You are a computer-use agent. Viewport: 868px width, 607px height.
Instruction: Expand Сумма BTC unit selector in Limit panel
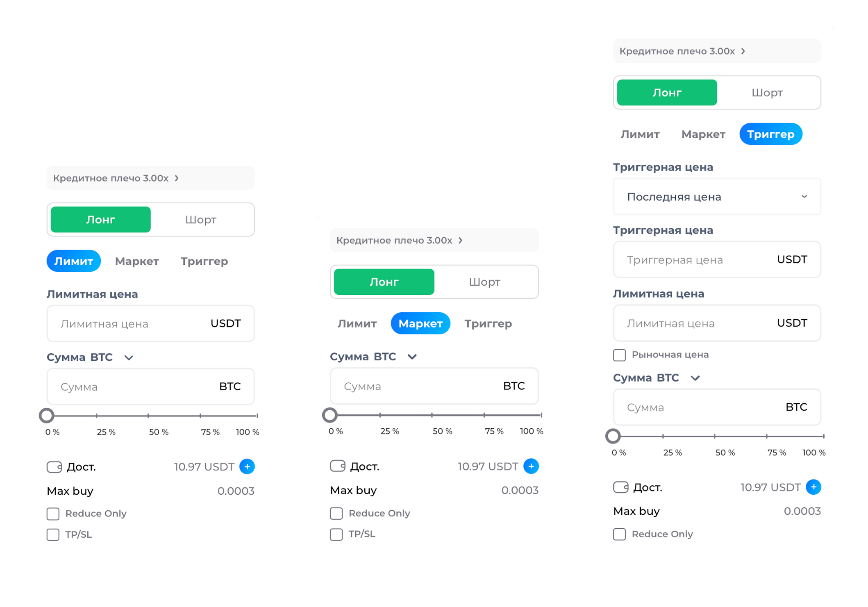click(x=129, y=358)
